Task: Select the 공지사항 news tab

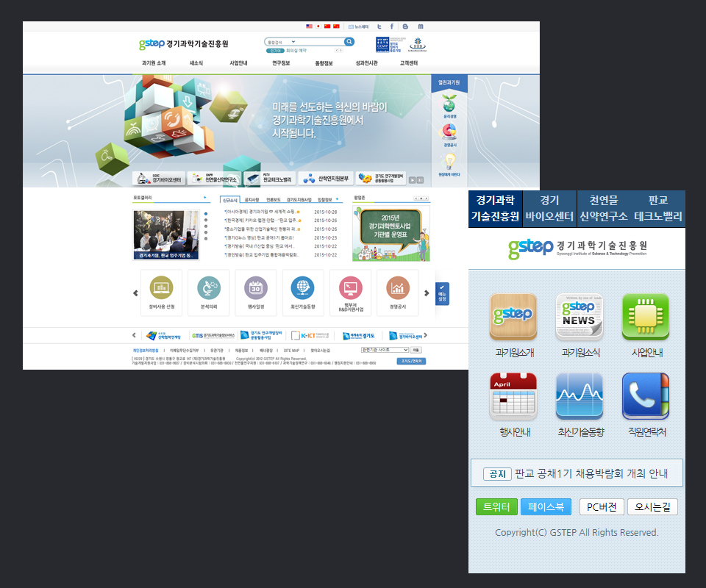Action: [252, 200]
